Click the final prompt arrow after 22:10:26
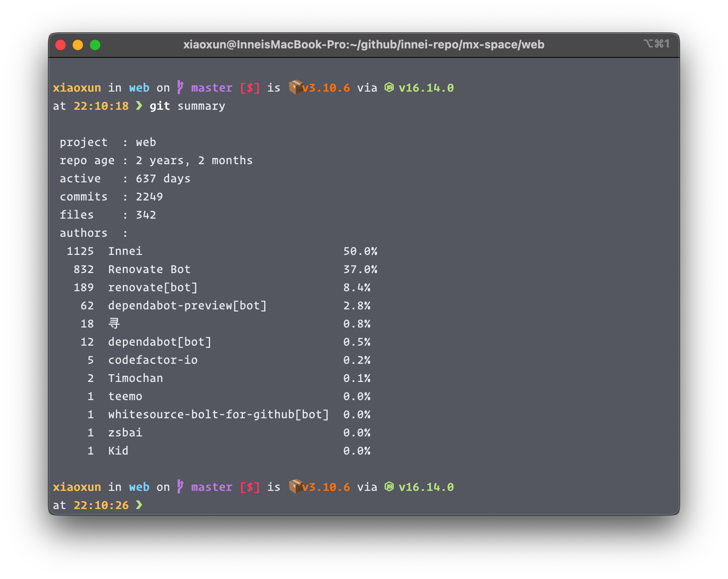 [x=139, y=505]
